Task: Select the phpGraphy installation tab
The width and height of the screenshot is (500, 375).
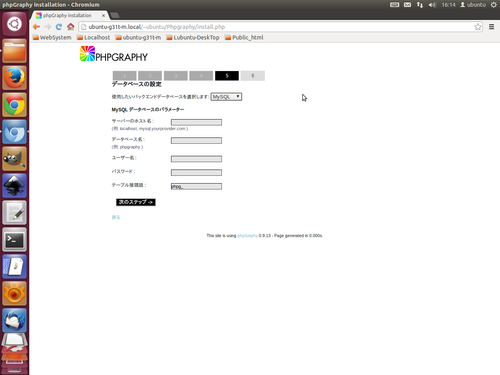Action: [67, 15]
